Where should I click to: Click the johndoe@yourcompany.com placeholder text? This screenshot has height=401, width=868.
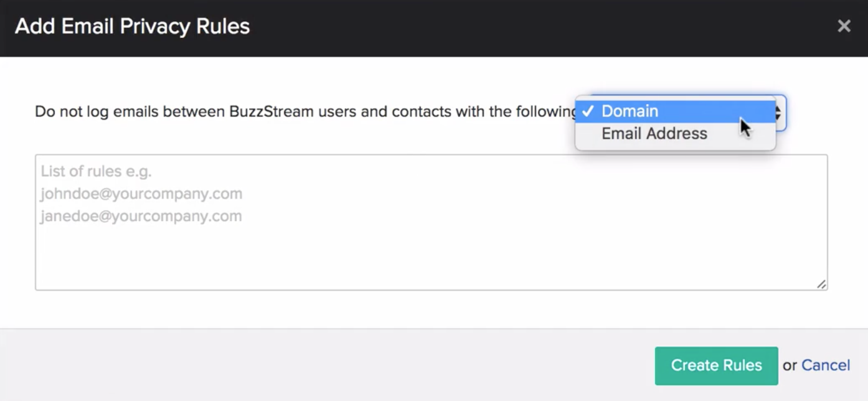point(141,194)
